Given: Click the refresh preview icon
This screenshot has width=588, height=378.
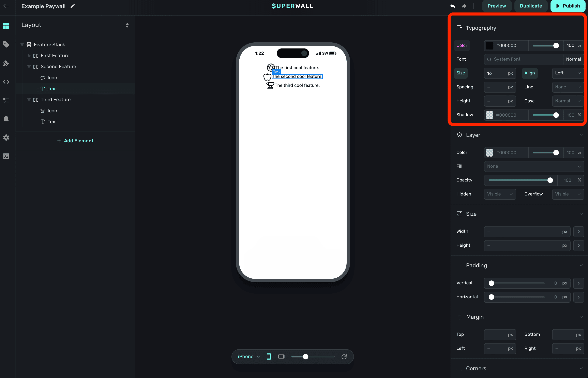Looking at the screenshot, I should click(x=344, y=357).
